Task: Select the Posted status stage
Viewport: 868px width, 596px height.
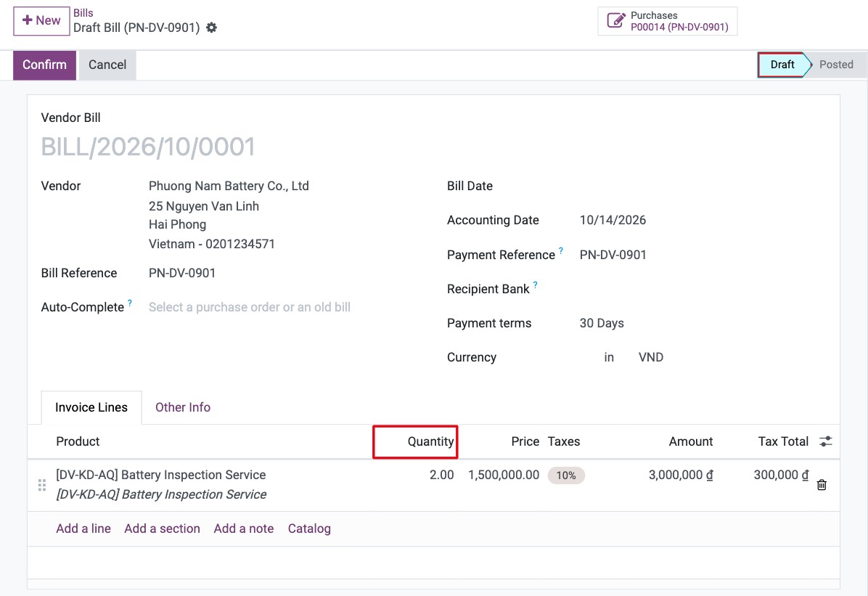Action: tap(836, 65)
